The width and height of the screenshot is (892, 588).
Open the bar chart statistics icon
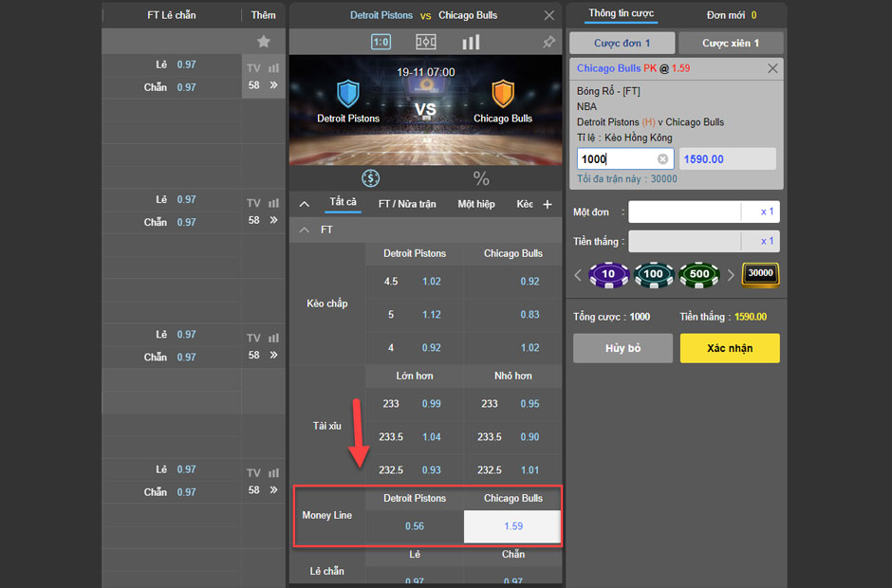471,42
